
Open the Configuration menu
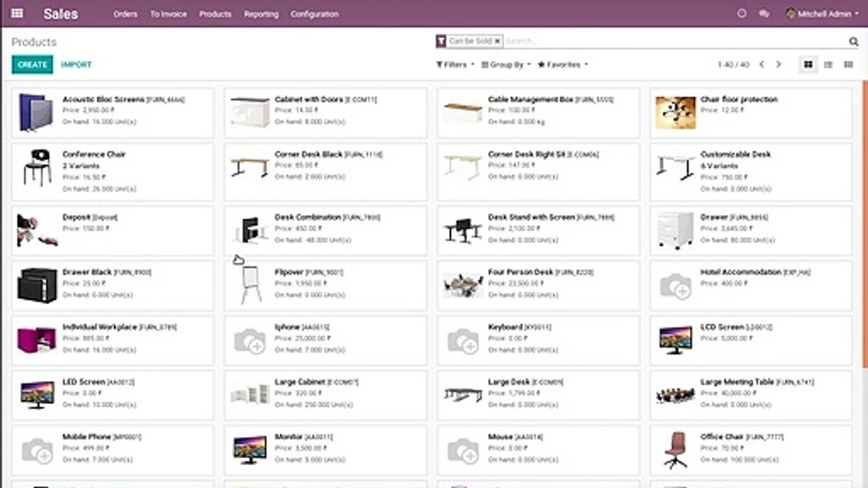tap(315, 14)
